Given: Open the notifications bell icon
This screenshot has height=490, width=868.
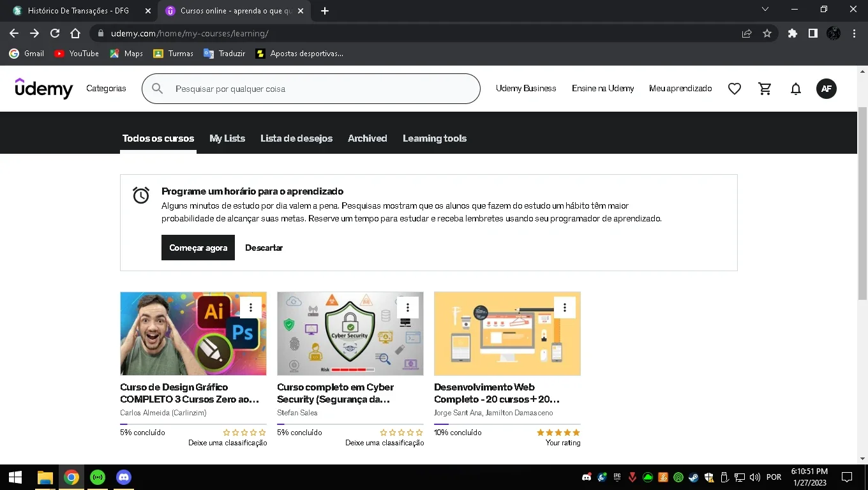Looking at the screenshot, I should coord(796,89).
